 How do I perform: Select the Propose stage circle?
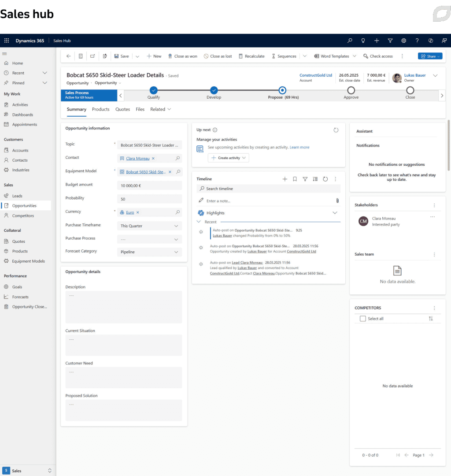click(x=282, y=90)
